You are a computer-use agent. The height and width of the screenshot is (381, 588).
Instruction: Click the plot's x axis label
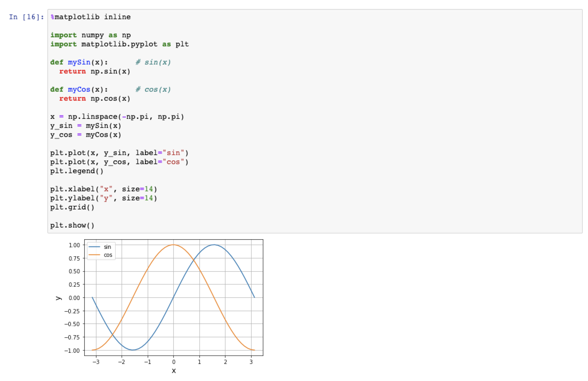click(174, 371)
